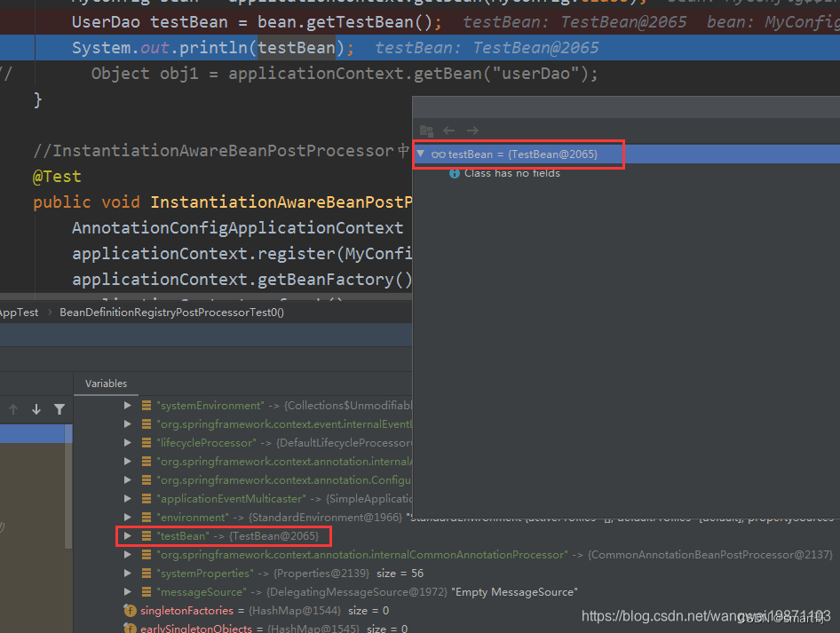The width and height of the screenshot is (840, 633).
Task: Expand the internalCommonAnnotationProcessor entry
Action: (128, 555)
